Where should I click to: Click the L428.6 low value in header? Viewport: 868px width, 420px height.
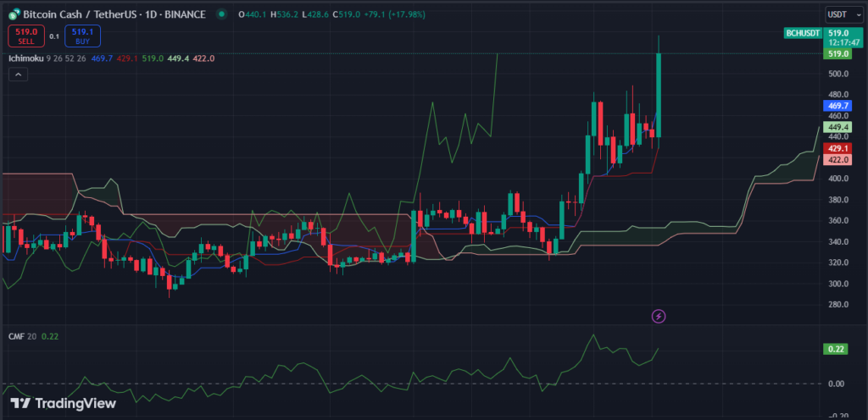[314, 14]
